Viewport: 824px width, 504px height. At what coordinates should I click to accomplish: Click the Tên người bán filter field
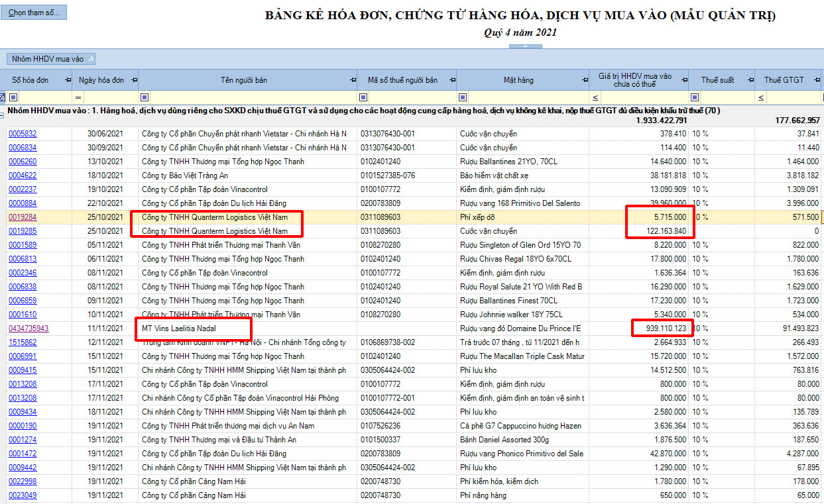[252, 97]
